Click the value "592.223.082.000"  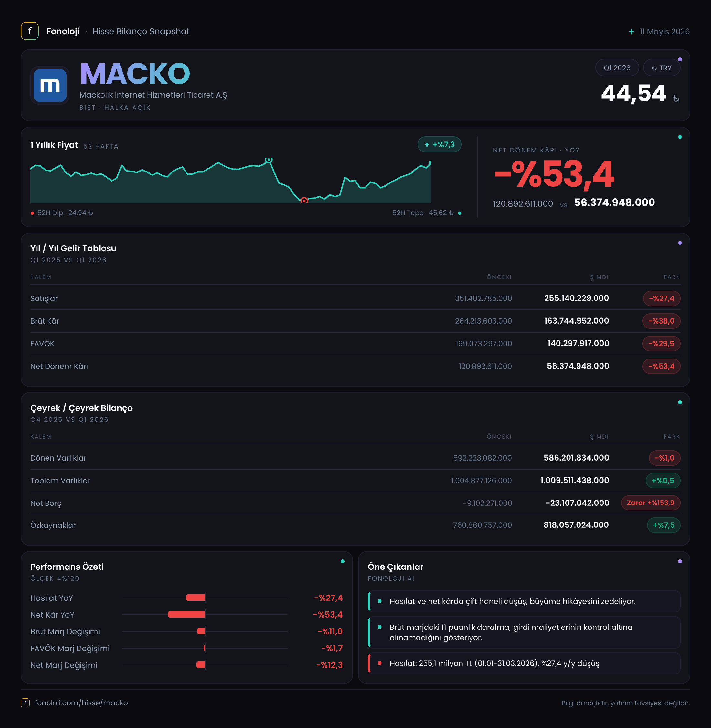(x=483, y=458)
